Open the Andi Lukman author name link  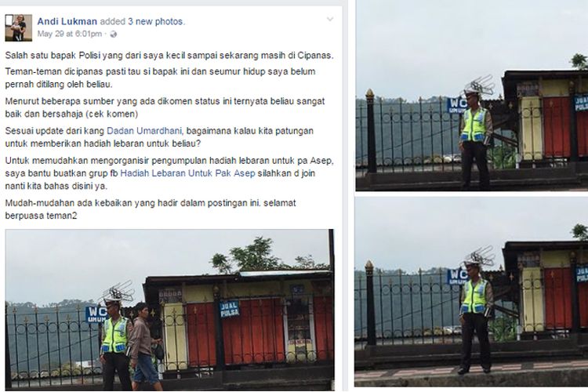pos(67,22)
